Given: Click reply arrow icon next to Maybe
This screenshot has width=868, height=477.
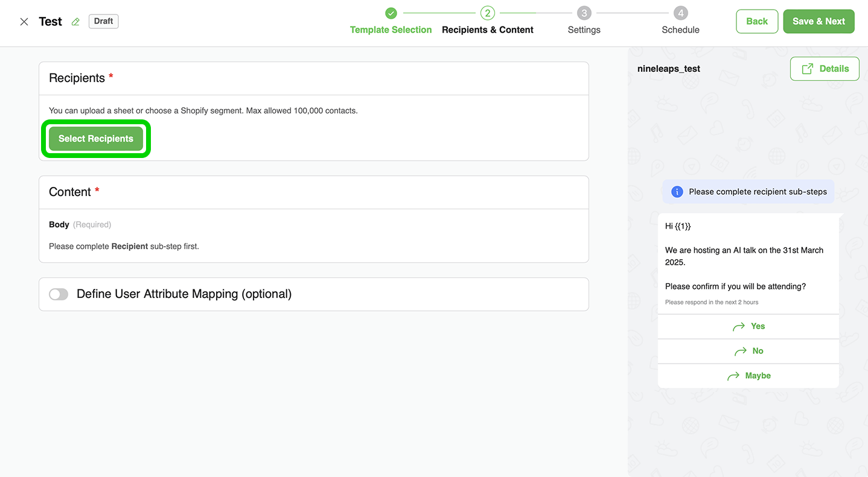Looking at the screenshot, I should point(733,376).
